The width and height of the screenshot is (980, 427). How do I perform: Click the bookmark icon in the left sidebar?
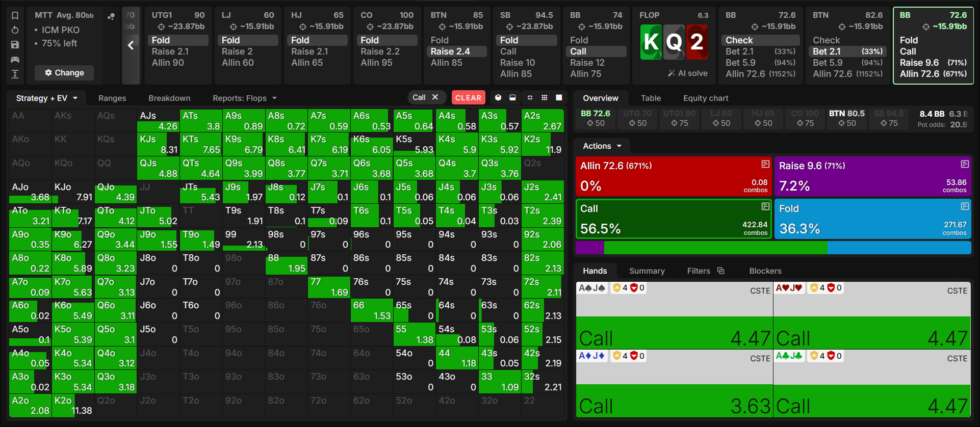click(x=15, y=15)
